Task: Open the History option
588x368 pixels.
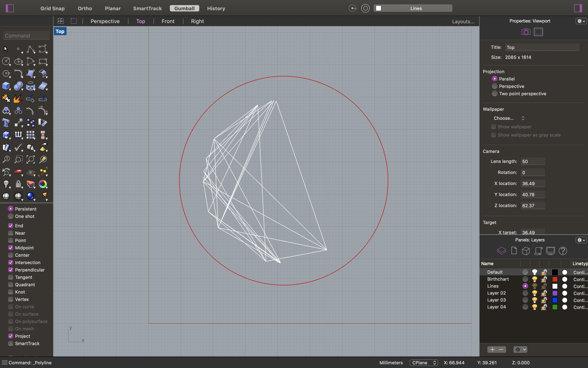Action: pos(216,8)
